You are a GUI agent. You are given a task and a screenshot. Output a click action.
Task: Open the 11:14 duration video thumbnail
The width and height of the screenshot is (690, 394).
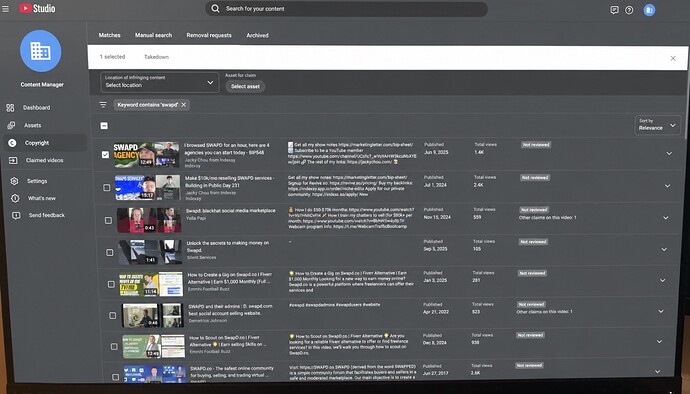coord(151,284)
